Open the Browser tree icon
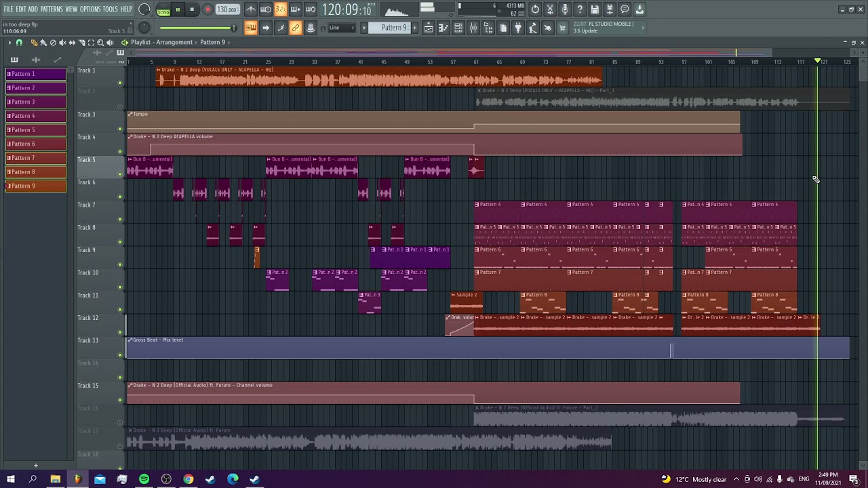The width and height of the screenshot is (868, 488). pyautogui.click(x=488, y=28)
